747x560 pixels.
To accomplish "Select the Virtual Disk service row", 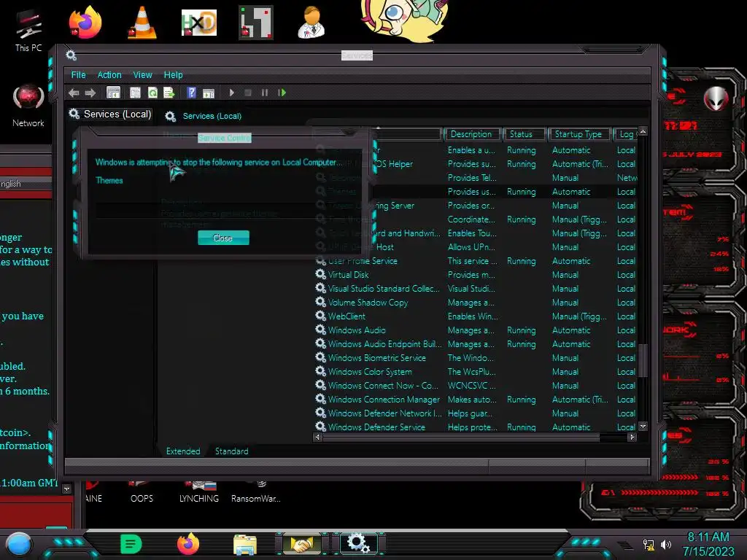I will pyautogui.click(x=476, y=275).
